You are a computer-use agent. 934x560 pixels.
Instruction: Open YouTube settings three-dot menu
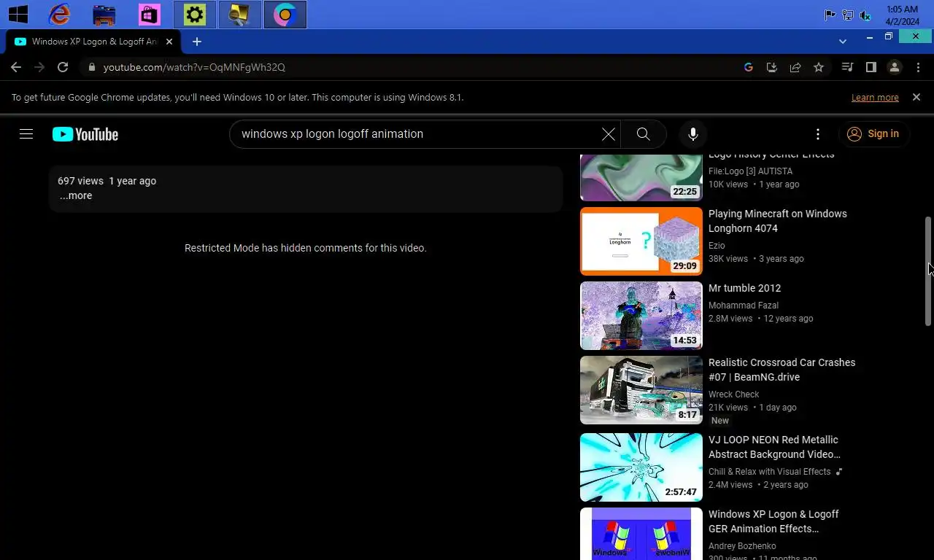[818, 134]
